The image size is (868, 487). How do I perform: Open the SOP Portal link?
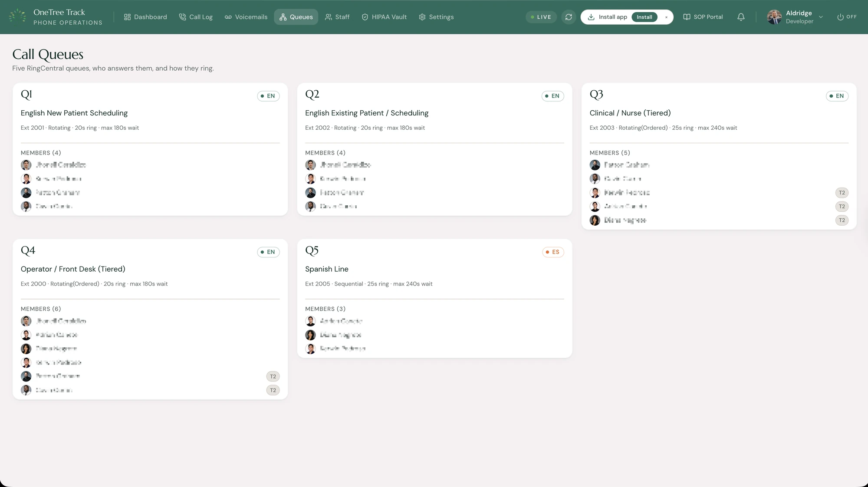pyautogui.click(x=703, y=17)
